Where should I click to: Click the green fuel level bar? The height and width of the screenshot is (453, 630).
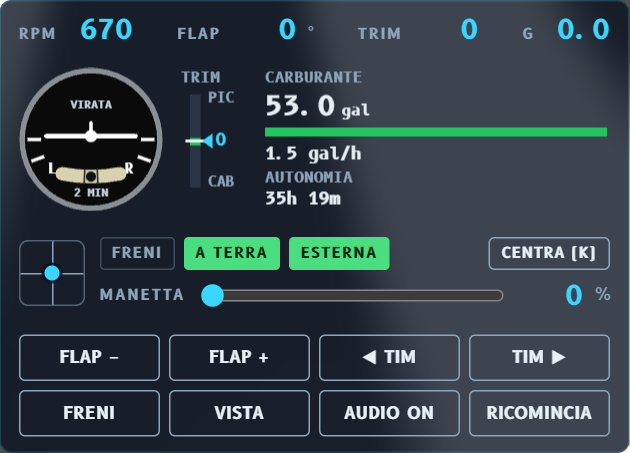(x=436, y=132)
